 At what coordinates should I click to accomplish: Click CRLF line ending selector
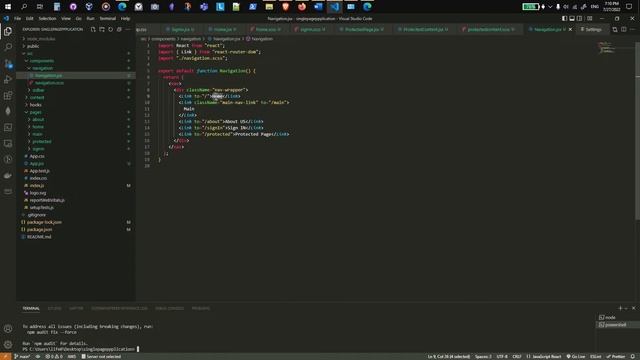click(x=517, y=356)
